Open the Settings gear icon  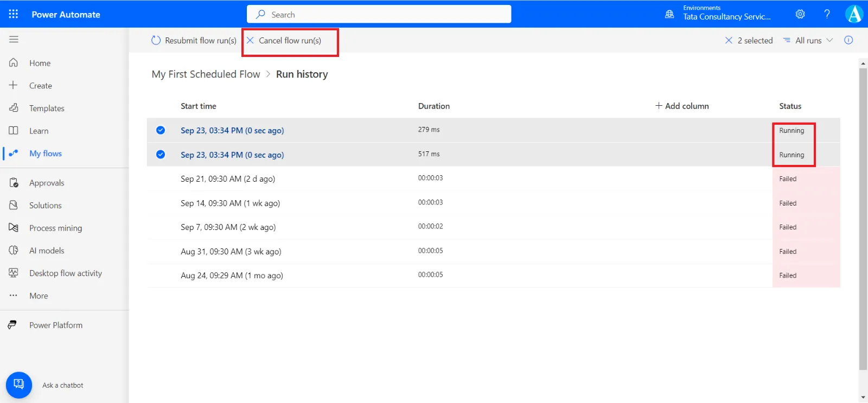800,14
